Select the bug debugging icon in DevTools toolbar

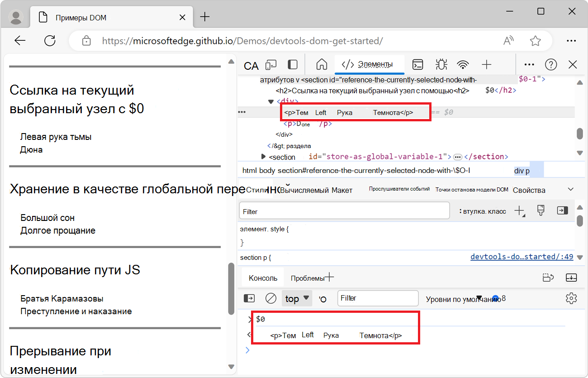click(440, 65)
